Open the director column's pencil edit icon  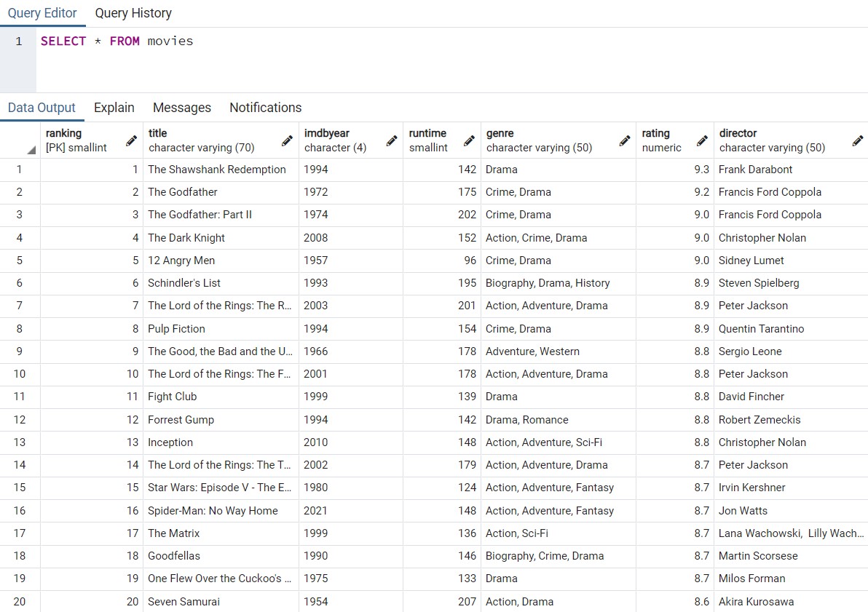click(x=857, y=139)
